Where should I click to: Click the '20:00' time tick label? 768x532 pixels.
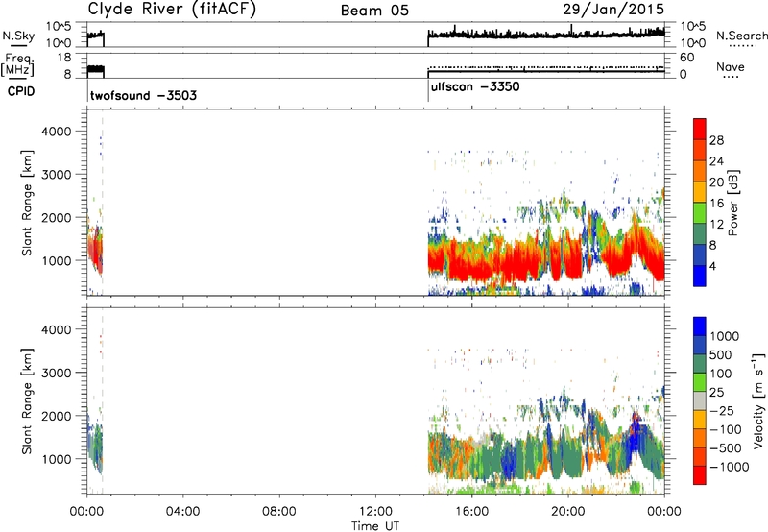[x=568, y=512]
